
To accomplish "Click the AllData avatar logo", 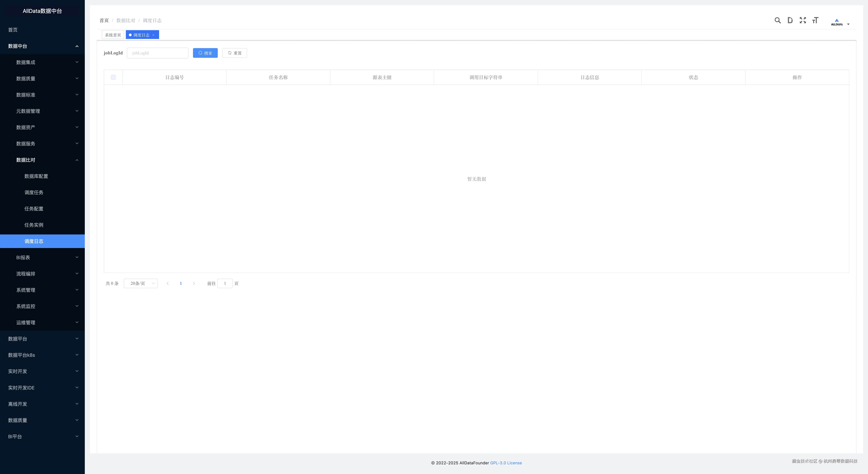I will click(x=836, y=22).
